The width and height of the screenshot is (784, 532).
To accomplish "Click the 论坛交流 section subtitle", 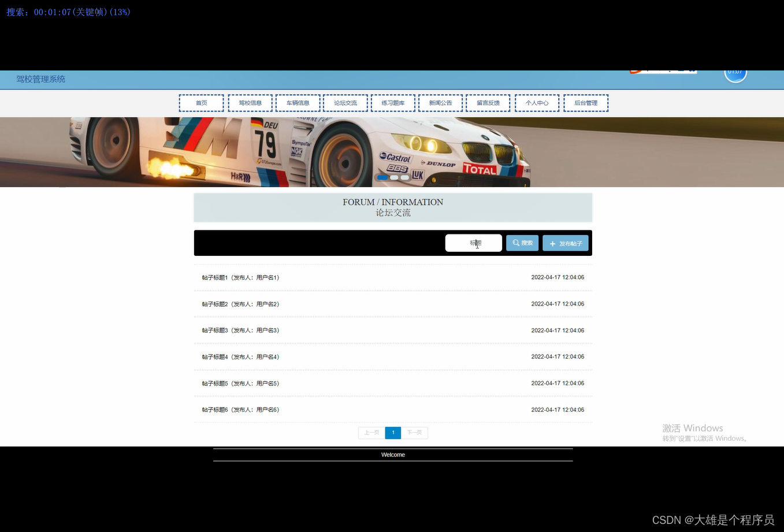I will click(393, 213).
